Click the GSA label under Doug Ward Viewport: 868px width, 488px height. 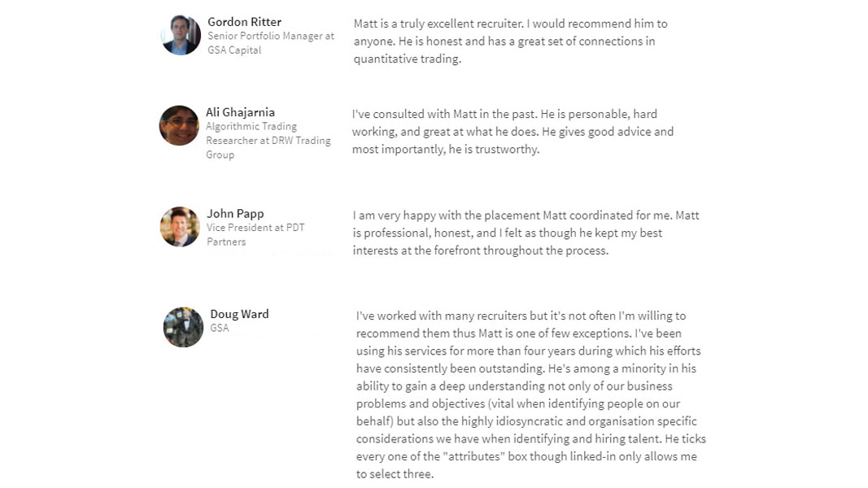coord(219,328)
